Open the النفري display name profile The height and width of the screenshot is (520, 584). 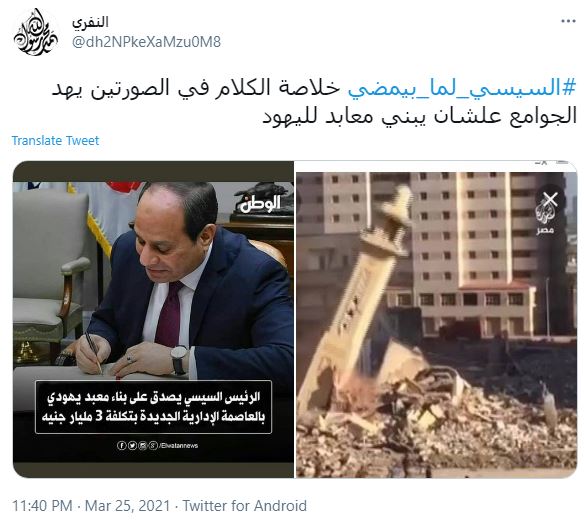(x=90, y=22)
